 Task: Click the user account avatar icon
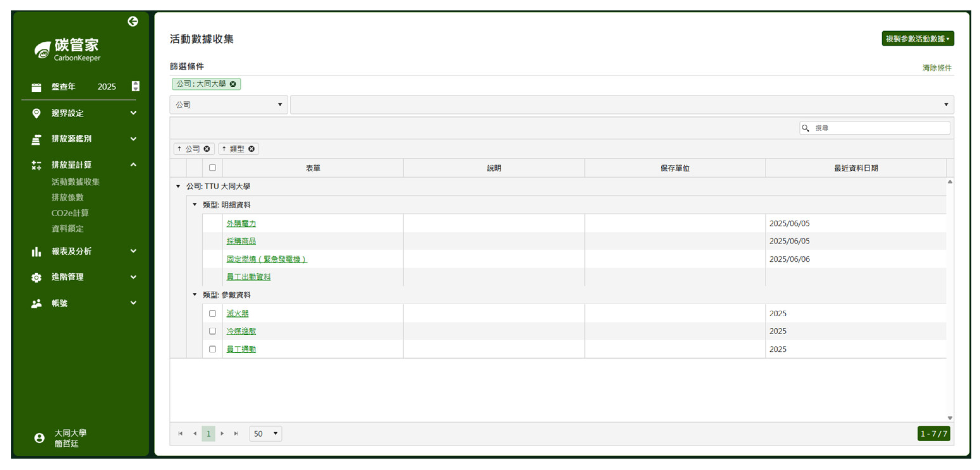pos(39,438)
